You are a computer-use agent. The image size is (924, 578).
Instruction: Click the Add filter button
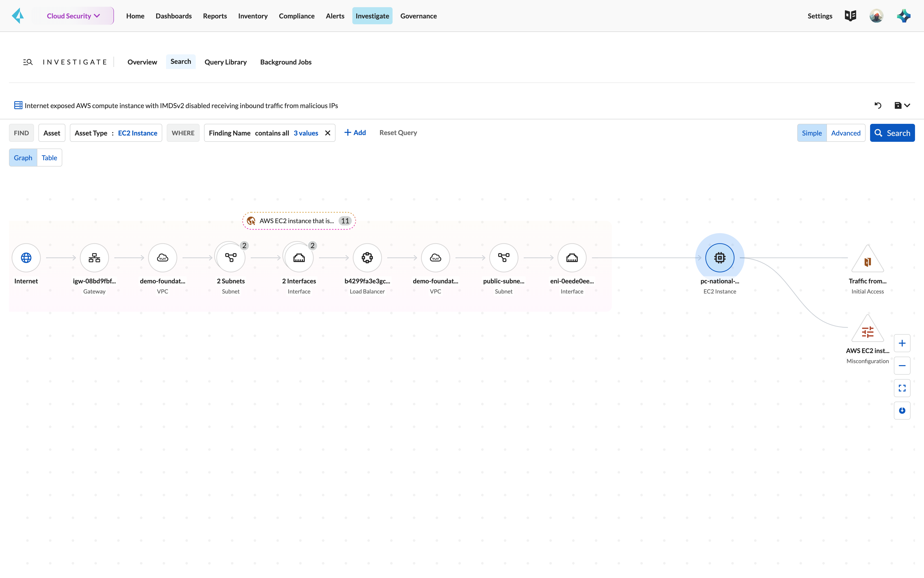tap(355, 133)
